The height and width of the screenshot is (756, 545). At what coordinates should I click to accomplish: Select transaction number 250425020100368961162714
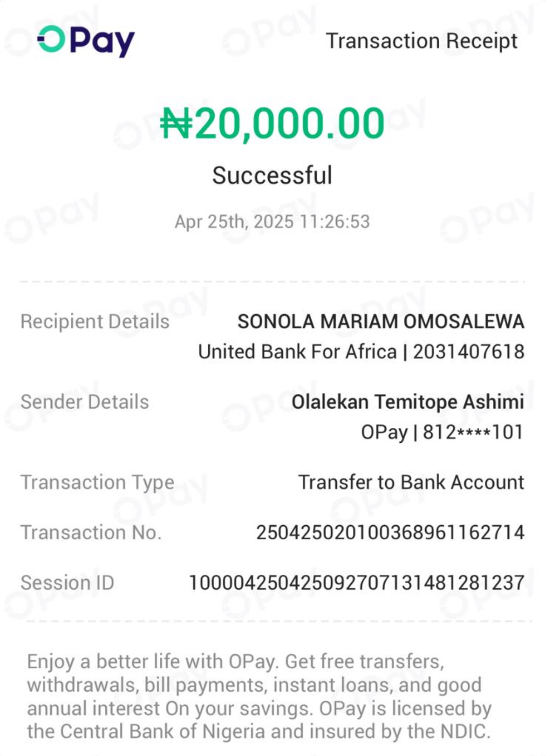(x=390, y=532)
